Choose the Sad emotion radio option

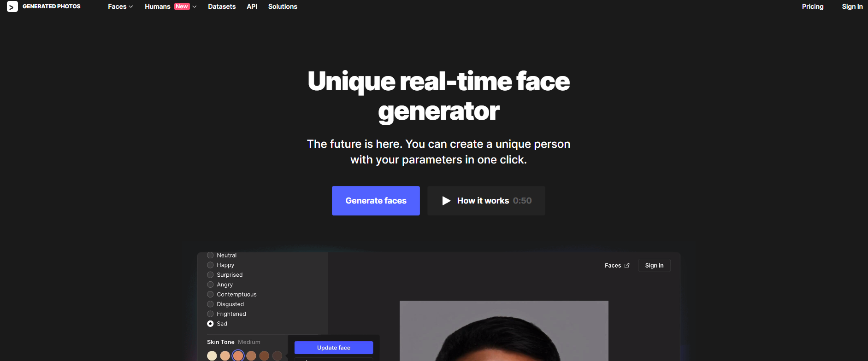[210, 324]
